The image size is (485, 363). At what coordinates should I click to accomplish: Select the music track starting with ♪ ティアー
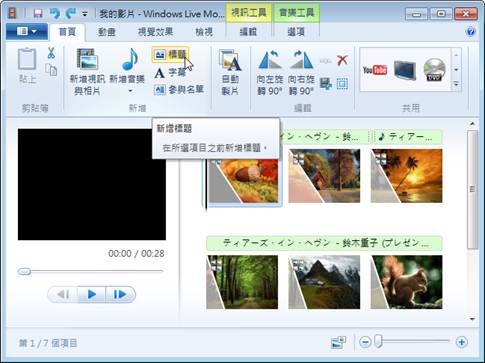pos(408,137)
